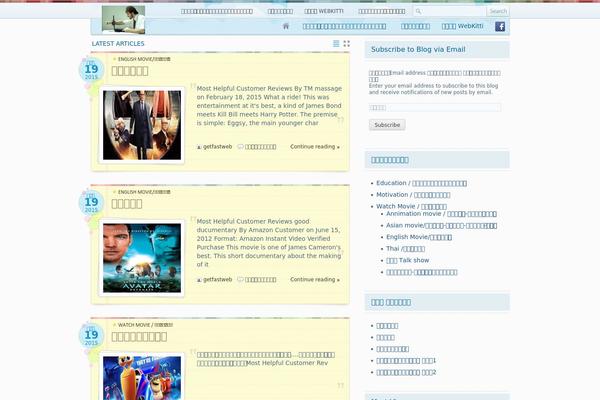Switch to list view layout icon
Image resolution: width=600 pixels, height=400 pixels.
click(336, 44)
